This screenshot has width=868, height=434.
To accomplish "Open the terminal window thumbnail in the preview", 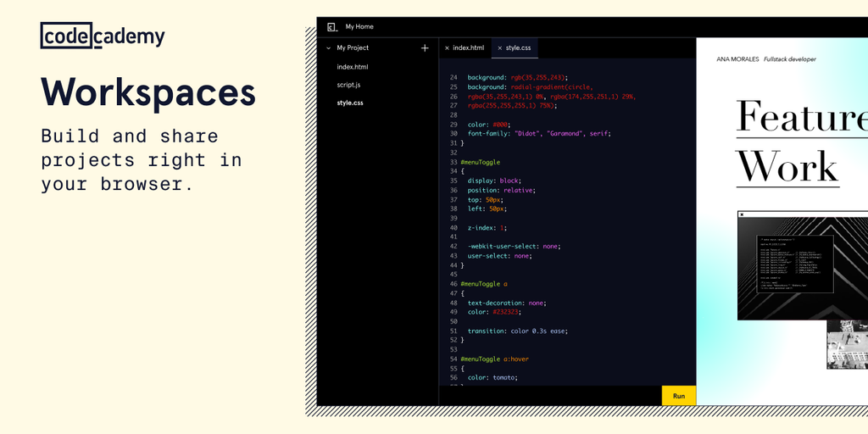I will [x=803, y=265].
